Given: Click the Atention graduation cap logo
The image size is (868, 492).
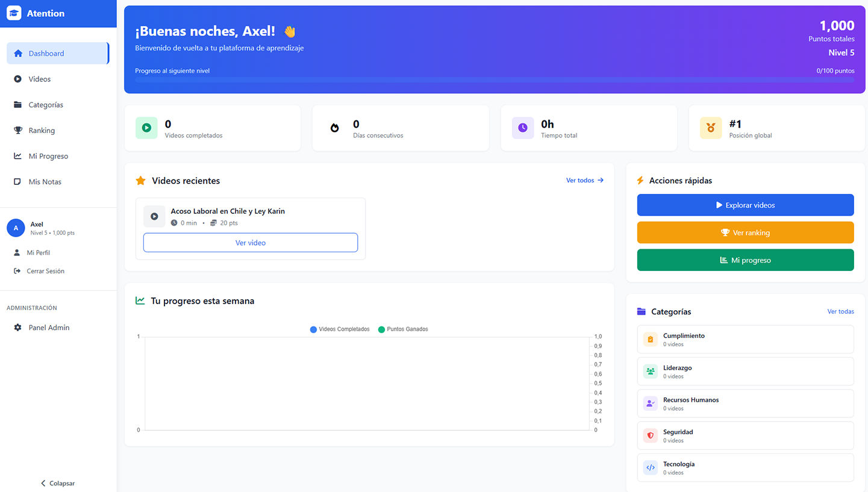Looking at the screenshot, I should (14, 13).
